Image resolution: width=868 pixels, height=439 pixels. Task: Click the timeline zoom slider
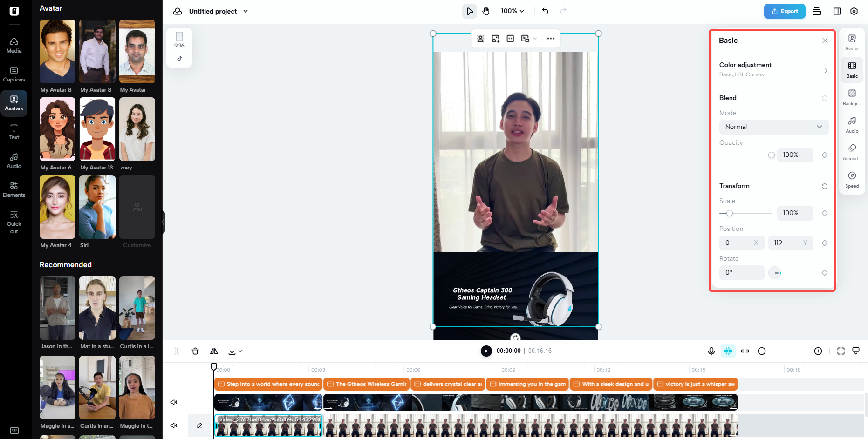tap(790, 351)
